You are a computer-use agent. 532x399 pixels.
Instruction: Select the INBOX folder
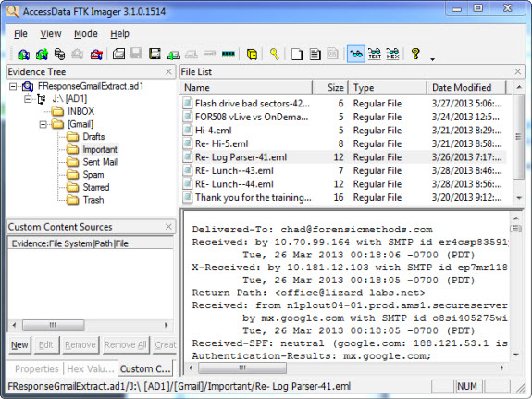(x=80, y=111)
